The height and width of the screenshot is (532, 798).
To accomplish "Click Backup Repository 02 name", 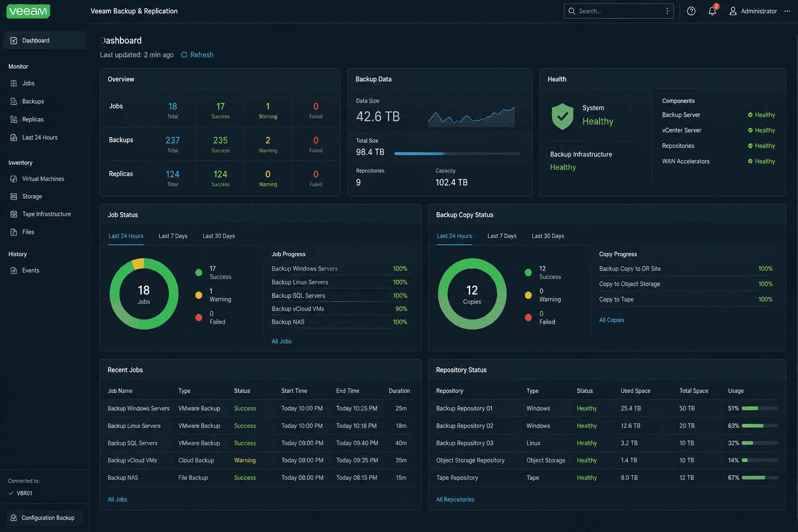I will click(464, 426).
